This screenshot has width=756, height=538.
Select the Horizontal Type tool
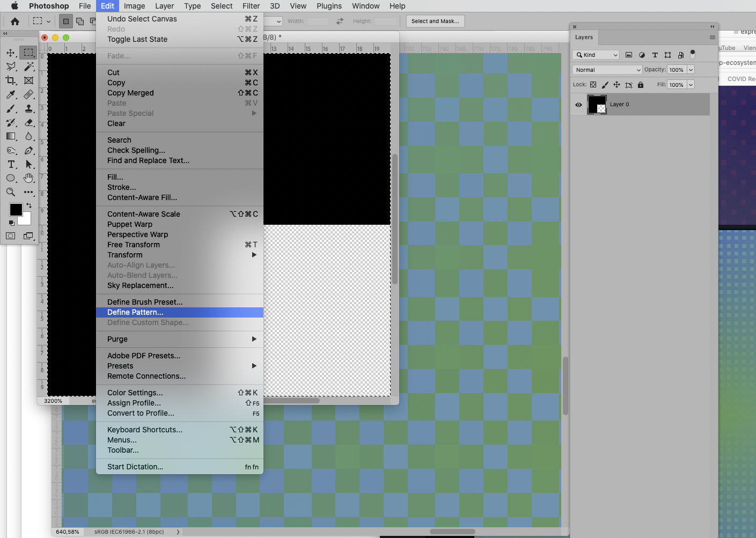click(11, 165)
